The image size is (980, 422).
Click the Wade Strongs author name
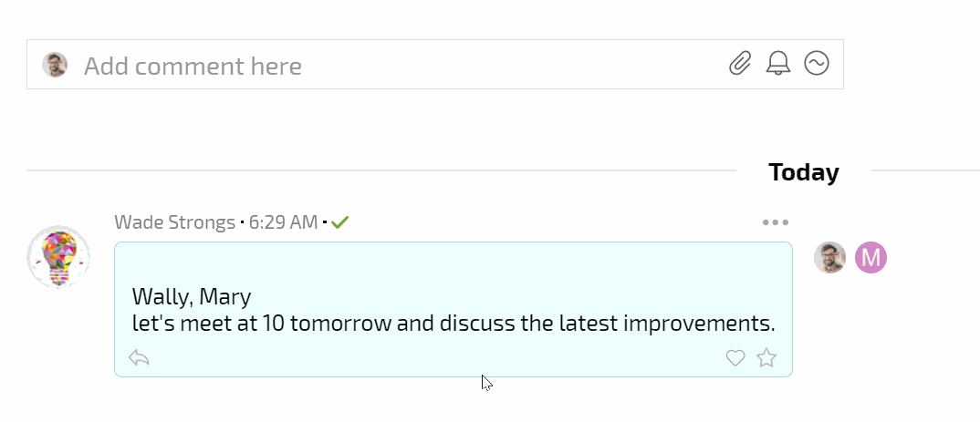click(x=174, y=222)
